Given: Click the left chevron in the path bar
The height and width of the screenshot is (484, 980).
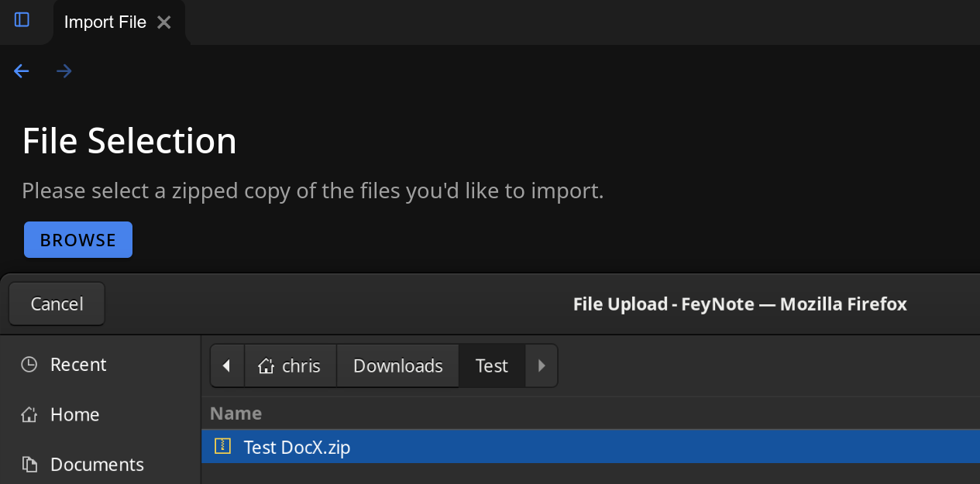Looking at the screenshot, I should click(x=227, y=365).
